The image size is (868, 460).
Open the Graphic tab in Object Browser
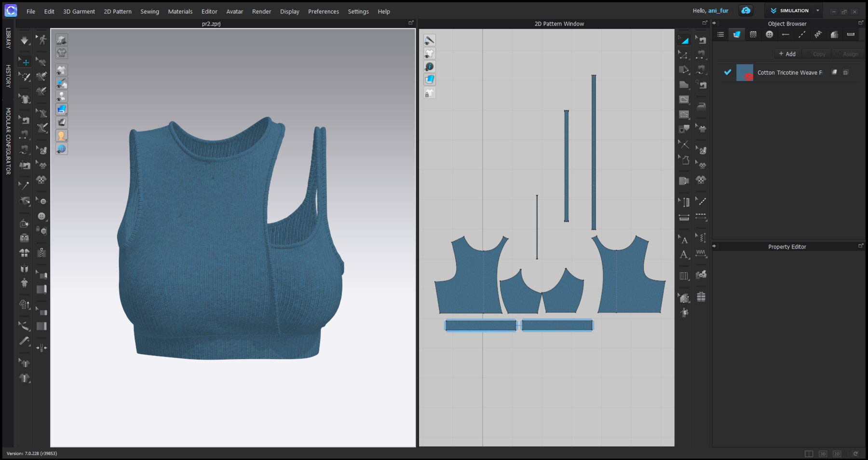click(x=753, y=34)
